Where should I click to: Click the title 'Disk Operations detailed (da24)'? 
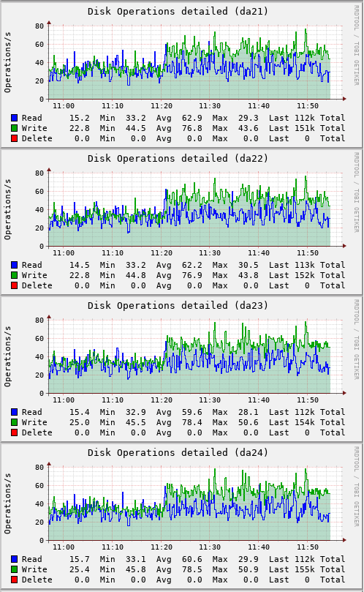click(x=178, y=453)
